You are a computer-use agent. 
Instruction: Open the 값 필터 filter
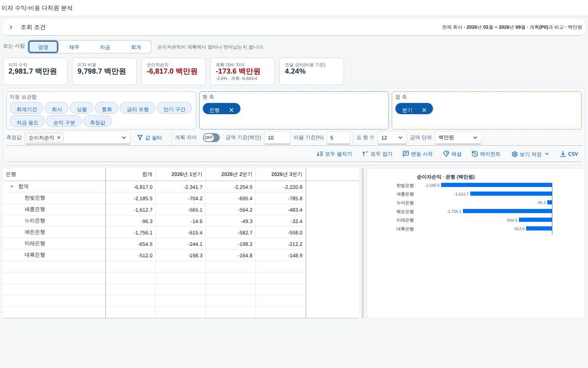click(149, 138)
